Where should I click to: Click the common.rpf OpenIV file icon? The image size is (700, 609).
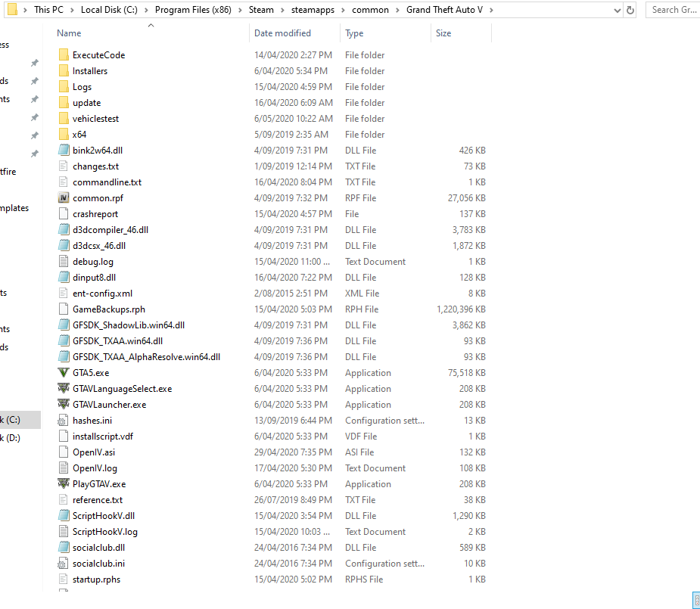(64, 197)
